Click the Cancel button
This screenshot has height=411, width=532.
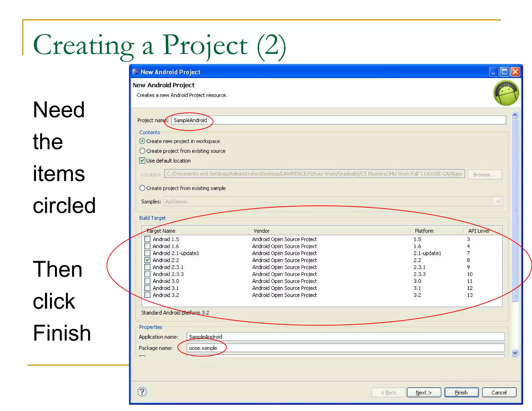tap(499, 393)
